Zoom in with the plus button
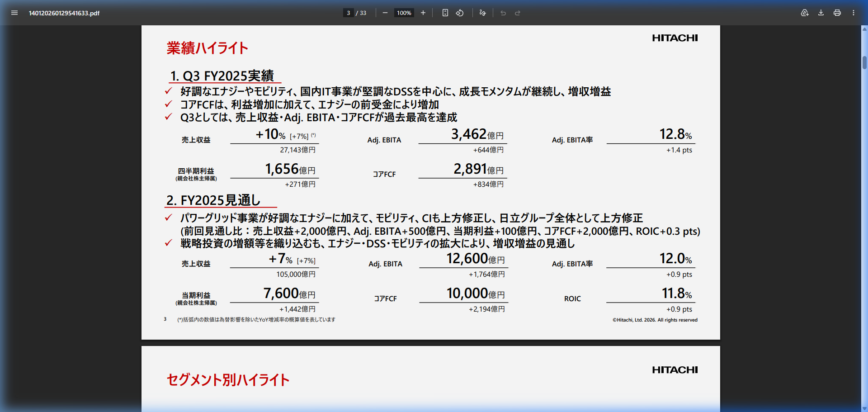The width and height of the screenshot is (868, 412). click(423, 13)
